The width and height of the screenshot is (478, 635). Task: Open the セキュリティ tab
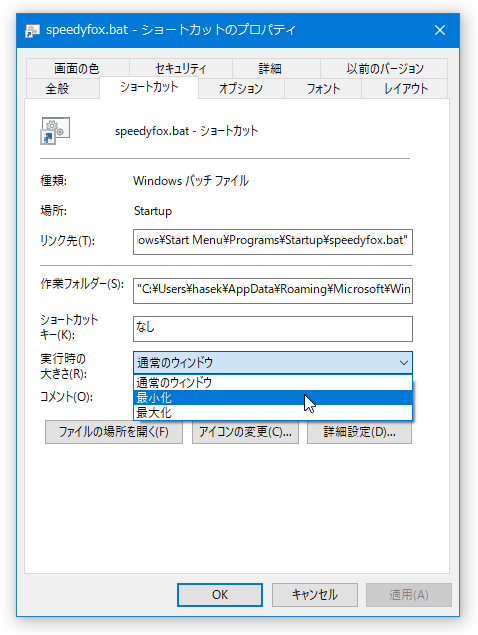(x=181, y=68)
